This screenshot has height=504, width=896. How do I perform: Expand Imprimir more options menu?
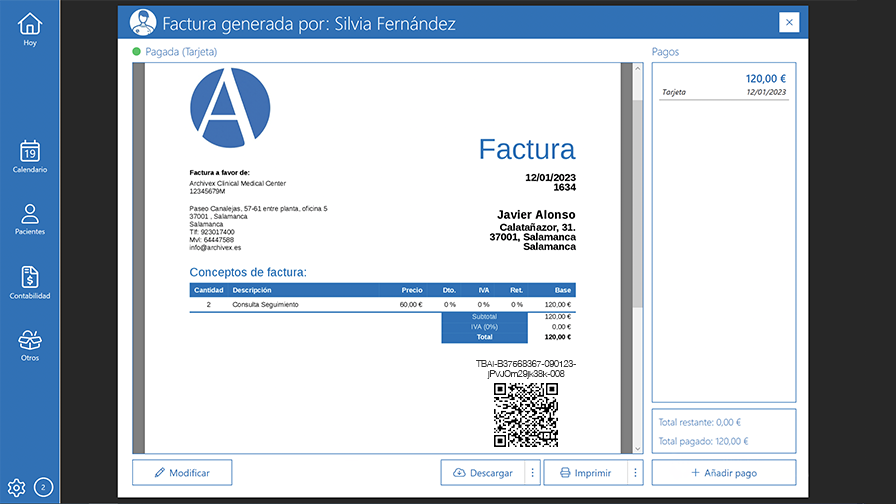635,473
